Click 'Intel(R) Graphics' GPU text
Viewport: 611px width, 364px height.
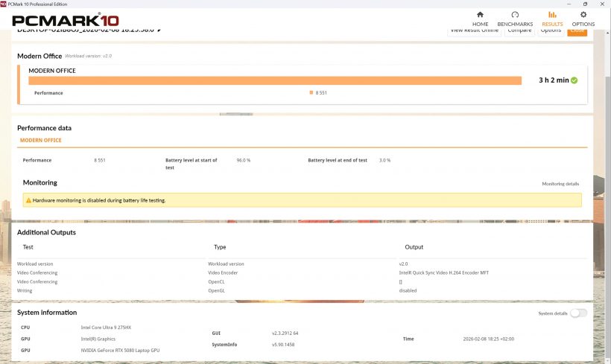click(x=98, y=339)
